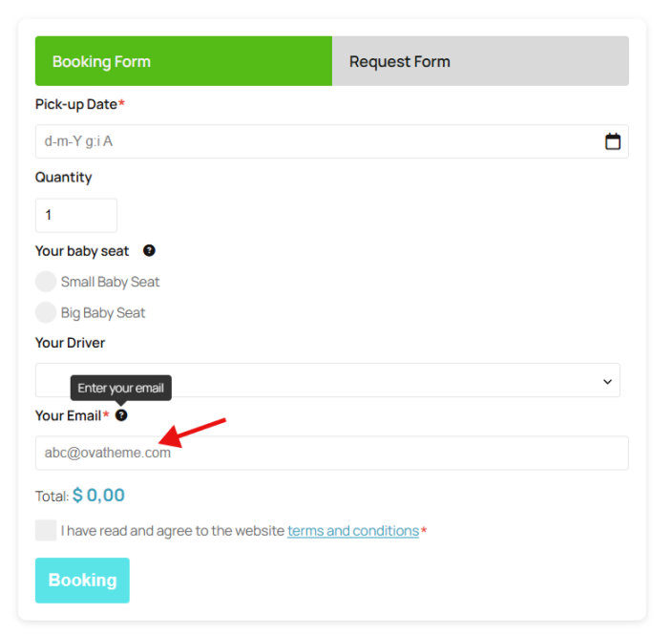
Task: Click the Total price amount $ 0,00
Action: pos(98,496)
